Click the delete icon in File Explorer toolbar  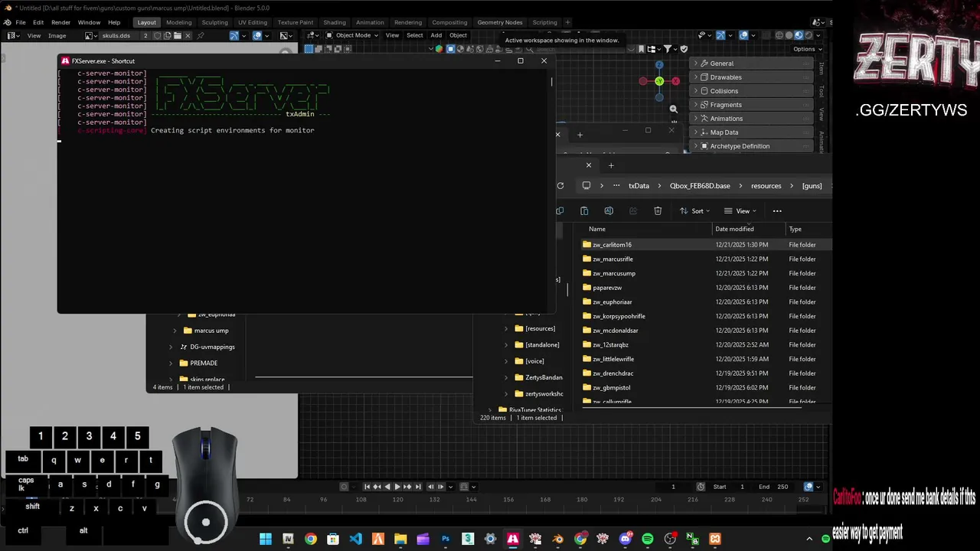point(658,210)
